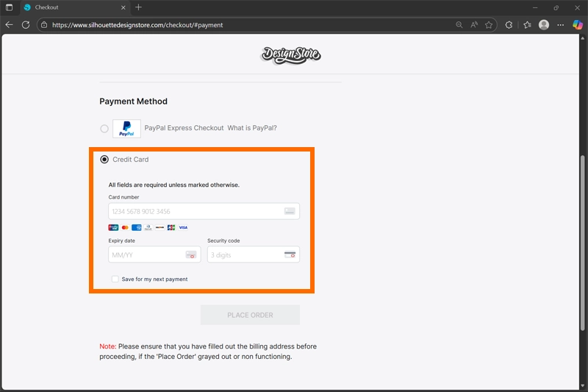Click the Visa card brand icon

point(183,228)
